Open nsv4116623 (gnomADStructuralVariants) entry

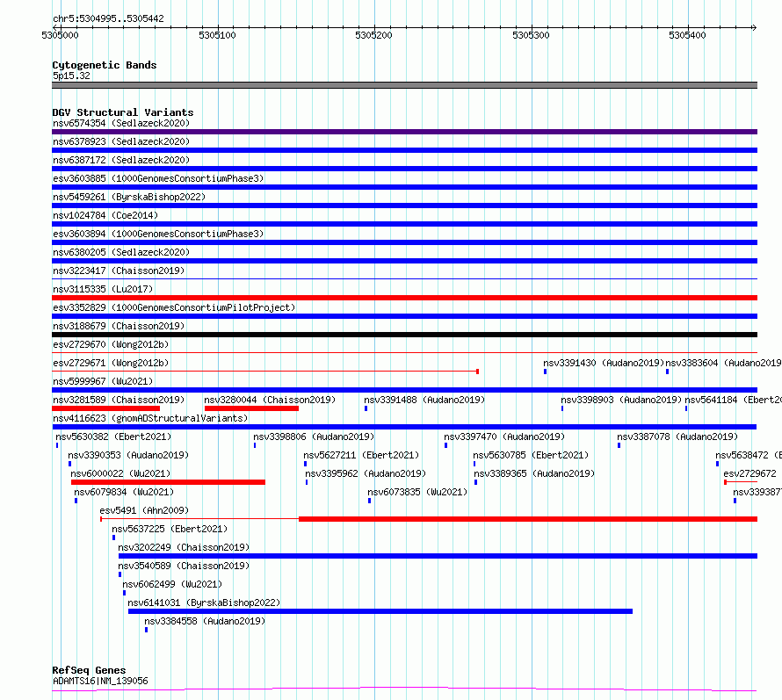(x=150, y=418)
